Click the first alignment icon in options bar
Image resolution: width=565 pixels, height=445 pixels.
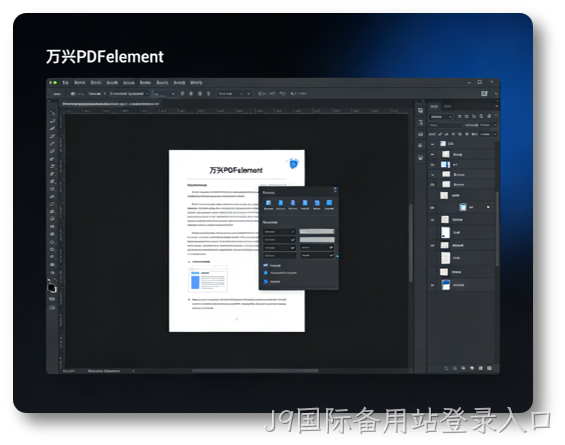(182, 94)
